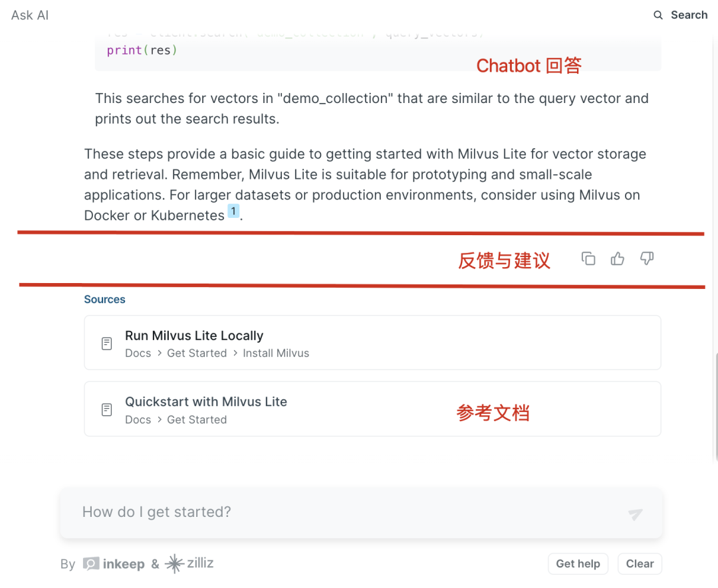This screenshot has height=588, width=718.
Task: Open the zilliz logo link
Action: pyautogui.click(x=189, y=563)
